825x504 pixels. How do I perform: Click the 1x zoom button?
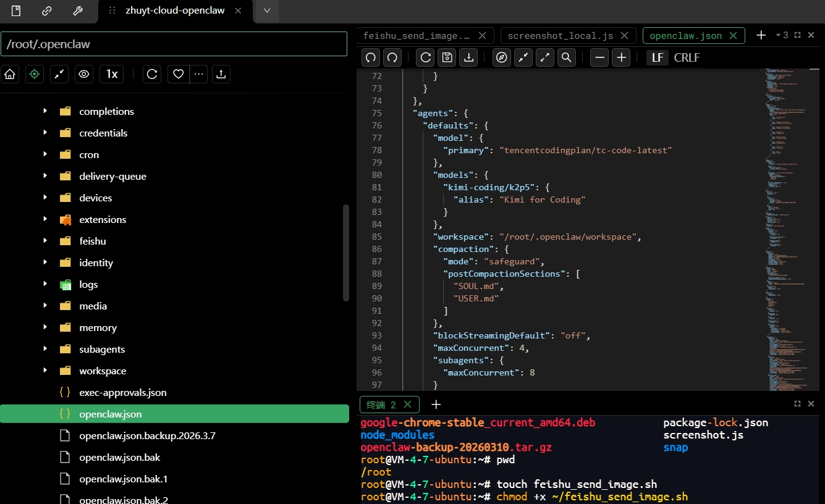point(111,74)
